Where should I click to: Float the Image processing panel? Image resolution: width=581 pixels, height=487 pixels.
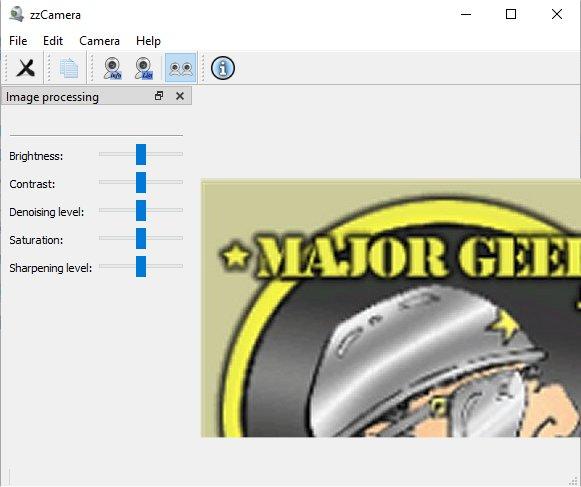point(159,96)
